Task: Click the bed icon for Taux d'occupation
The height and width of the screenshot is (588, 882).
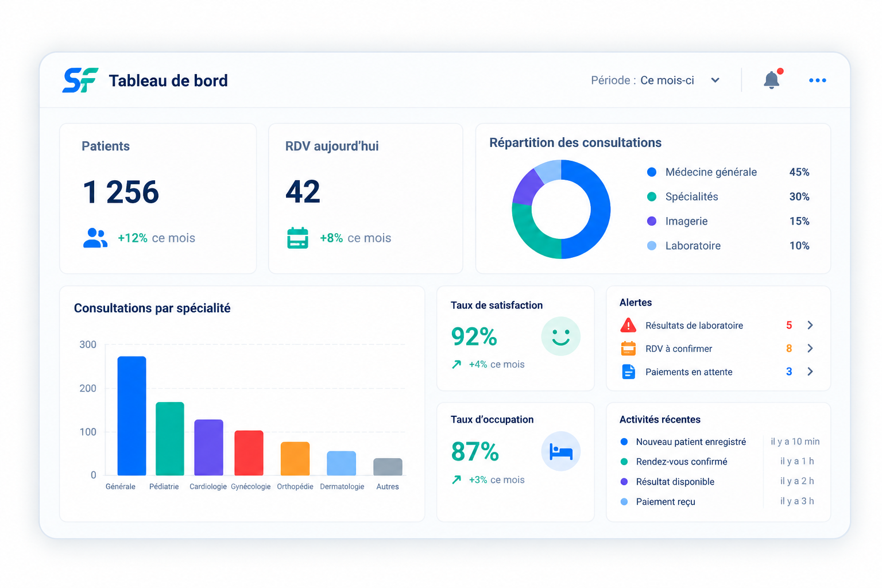Action: [560, 451]
